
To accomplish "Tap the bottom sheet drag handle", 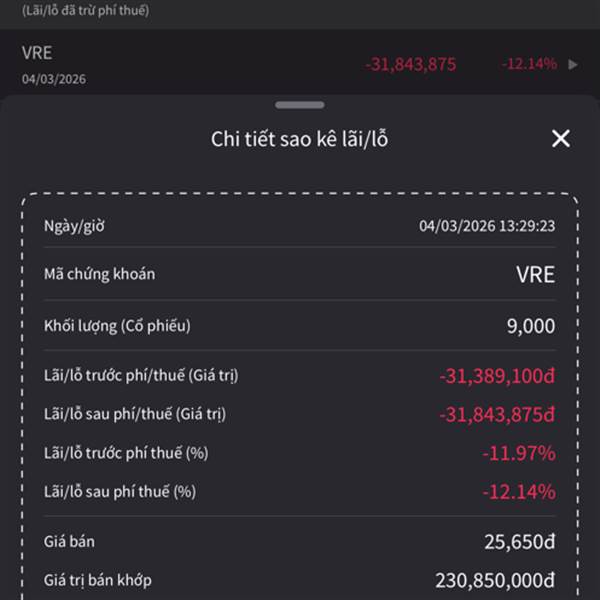I will tap(300, 105).
